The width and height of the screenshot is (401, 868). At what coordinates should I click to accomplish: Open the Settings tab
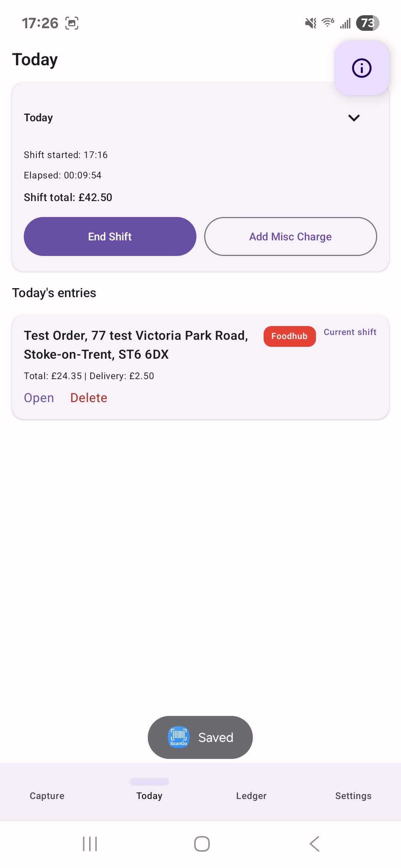353,796
